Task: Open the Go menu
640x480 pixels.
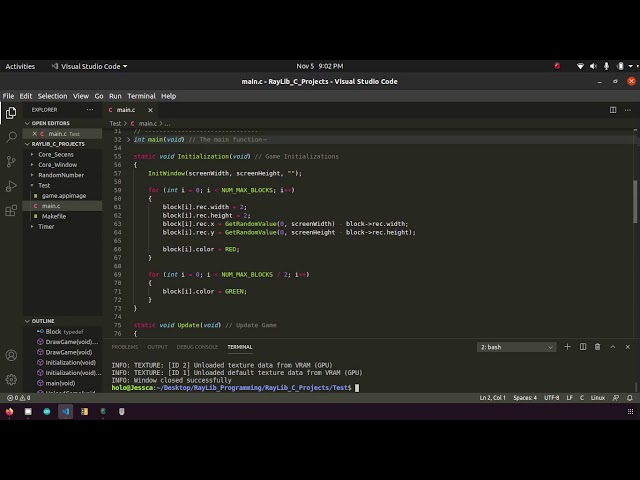Action: (99, 96)
